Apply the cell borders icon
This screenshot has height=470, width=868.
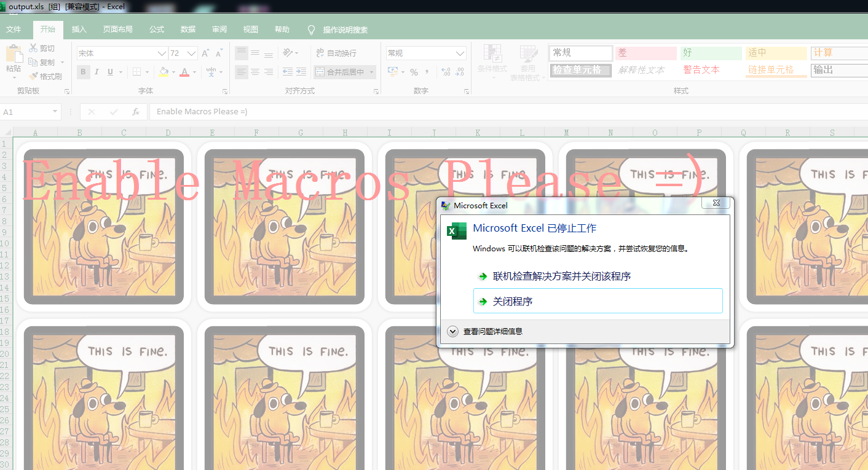136,72
